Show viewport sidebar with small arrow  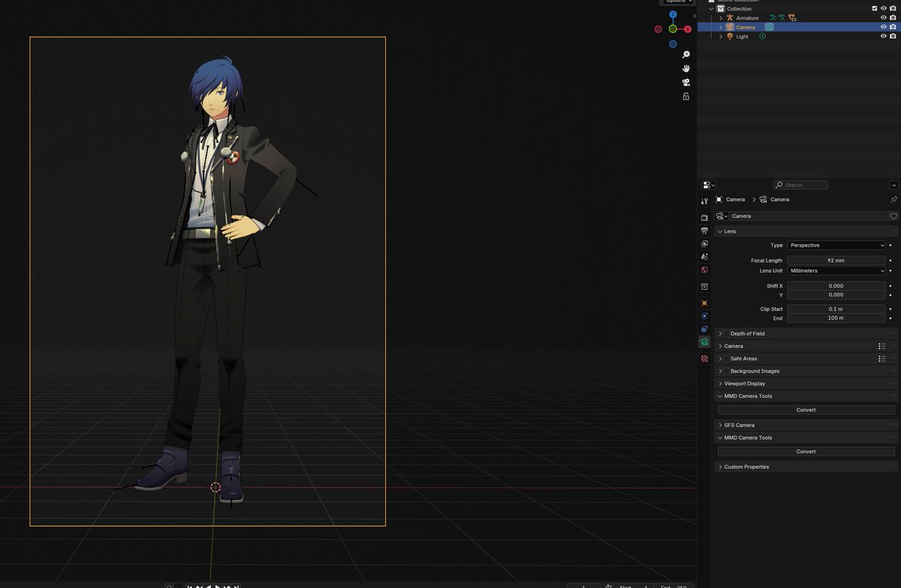(694, 16)
